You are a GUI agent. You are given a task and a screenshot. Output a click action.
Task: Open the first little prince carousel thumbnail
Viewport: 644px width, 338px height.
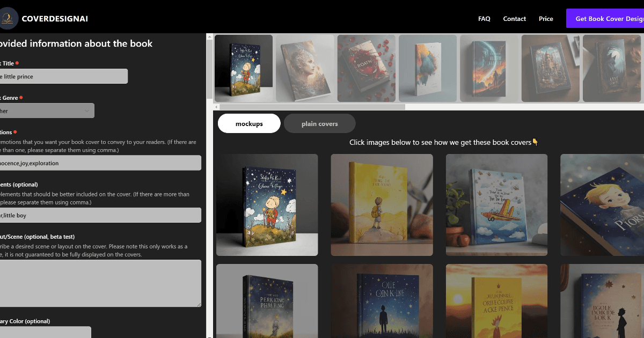pyautogui.click(x=243, y=68)
